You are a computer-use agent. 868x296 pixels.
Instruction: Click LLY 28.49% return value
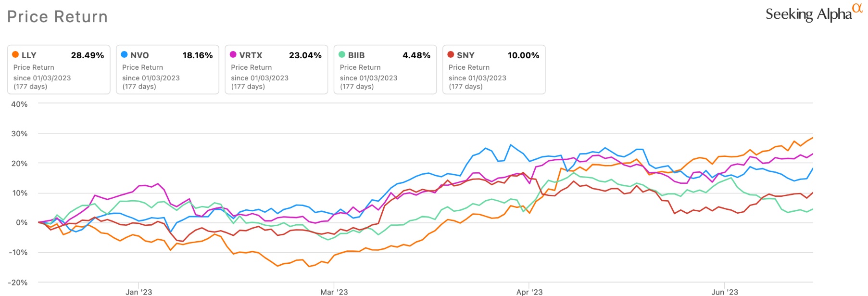point(87,55)
